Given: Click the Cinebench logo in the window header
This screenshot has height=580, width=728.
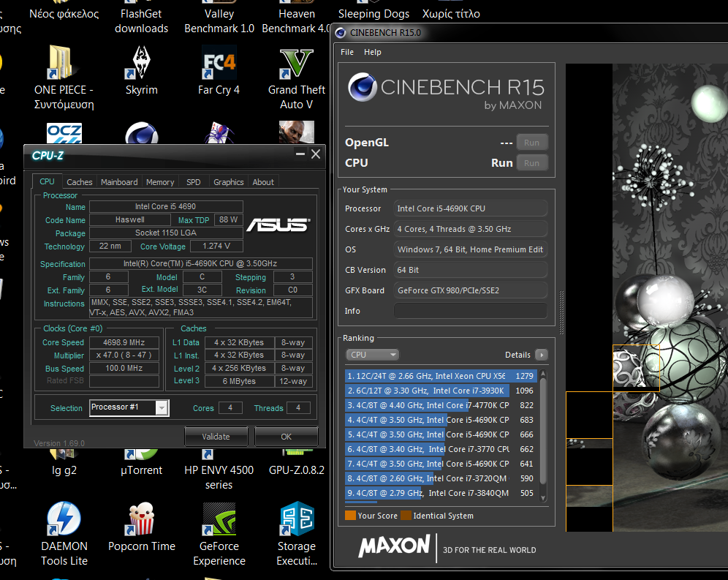Looking at the screenshot, I should point(362,87).
